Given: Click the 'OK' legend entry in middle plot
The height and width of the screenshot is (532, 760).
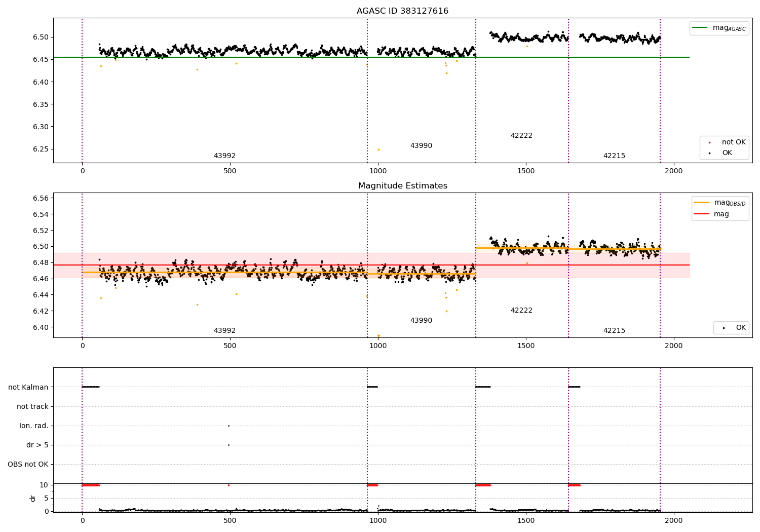Looking at the screenshot, I should point(733,328).
